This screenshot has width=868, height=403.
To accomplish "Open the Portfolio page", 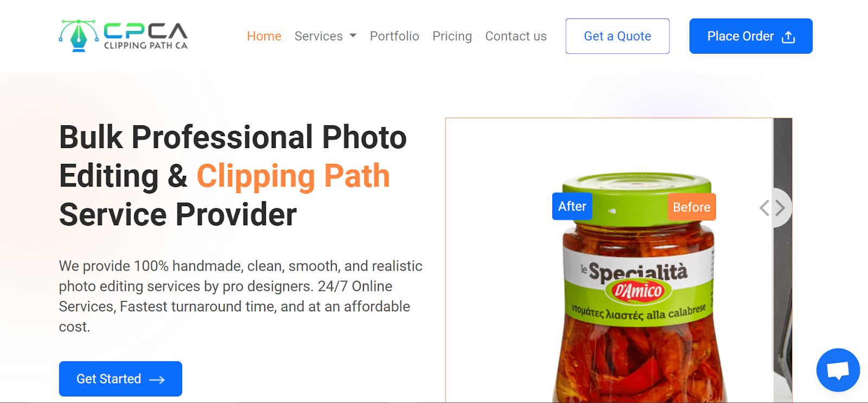I will pos(394,36).
